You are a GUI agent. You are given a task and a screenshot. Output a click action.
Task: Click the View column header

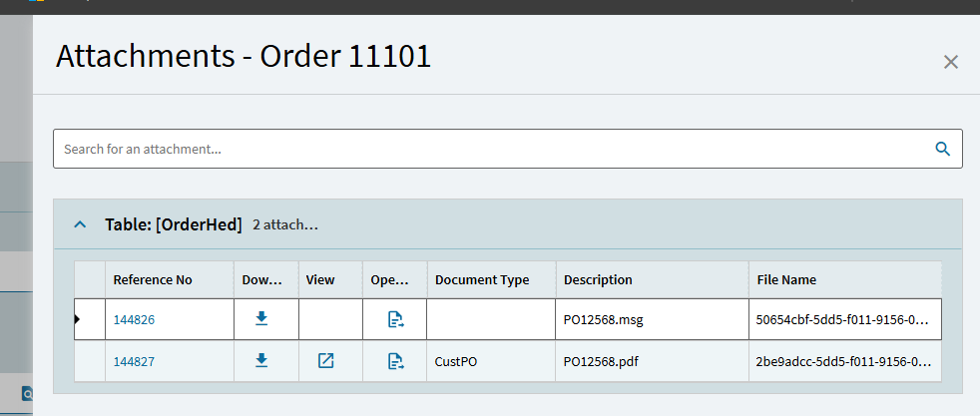click(x=320, y=280)
